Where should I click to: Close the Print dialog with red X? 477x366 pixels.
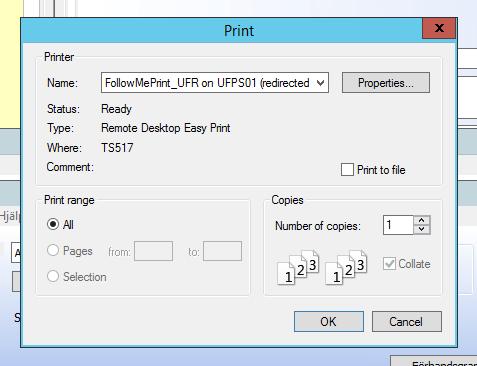tap(439, 28)
